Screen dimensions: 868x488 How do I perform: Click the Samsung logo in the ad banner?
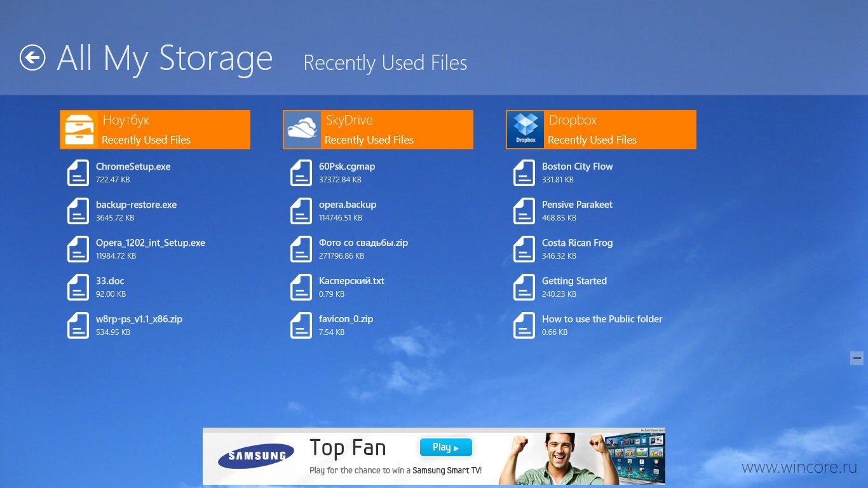pos(256,456)
